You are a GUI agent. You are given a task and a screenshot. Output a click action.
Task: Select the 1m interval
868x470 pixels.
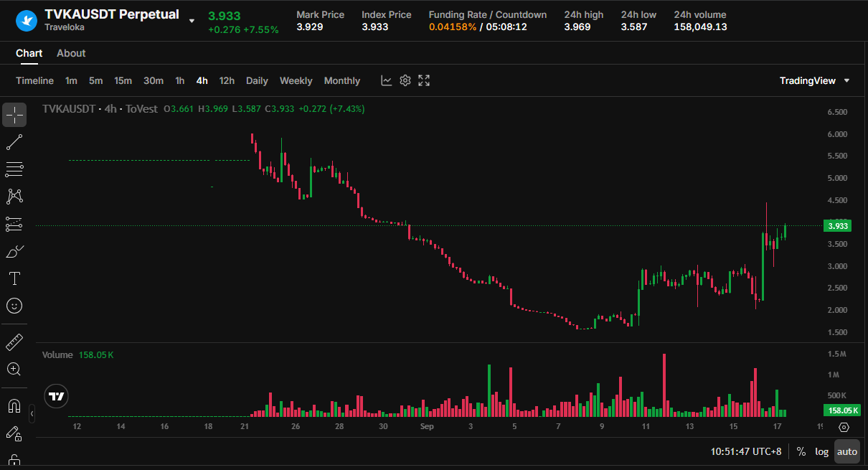[x=71, y=80]
